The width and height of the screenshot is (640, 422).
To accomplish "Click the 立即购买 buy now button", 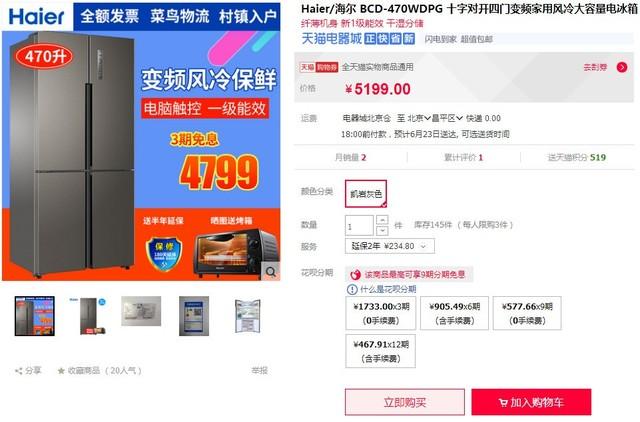I will coord(404,402).
